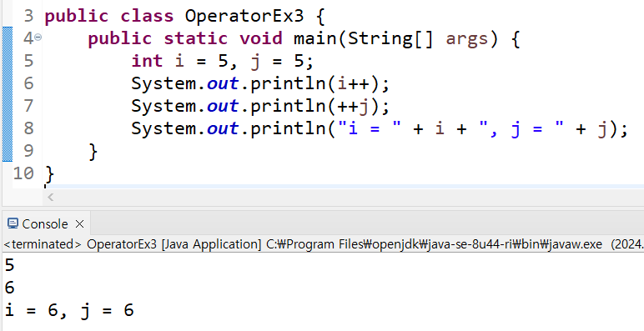Click the static keyword on line 4
This screenshot has height=331, width=644.
point(195,38)
